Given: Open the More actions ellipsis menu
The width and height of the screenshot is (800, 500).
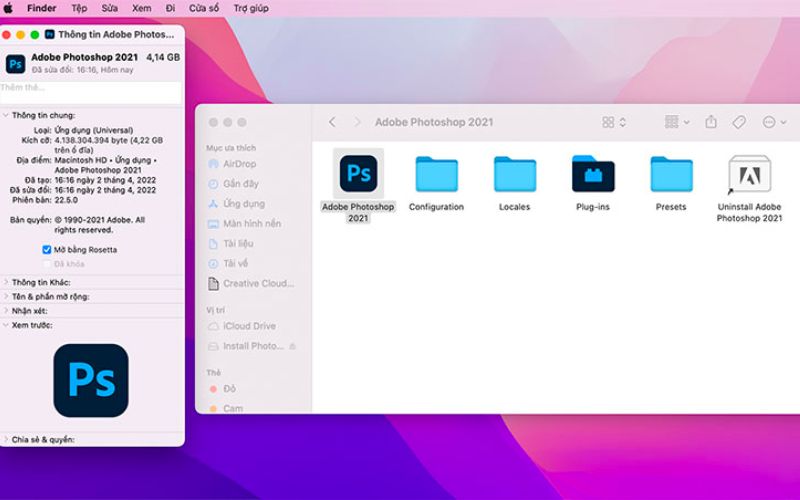Looking at the screenshot, I should (x=774, y=122).
